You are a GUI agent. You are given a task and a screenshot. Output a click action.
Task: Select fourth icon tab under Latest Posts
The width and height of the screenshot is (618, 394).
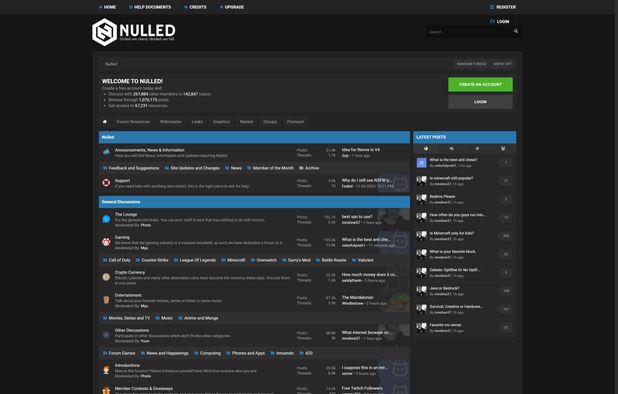503,149
